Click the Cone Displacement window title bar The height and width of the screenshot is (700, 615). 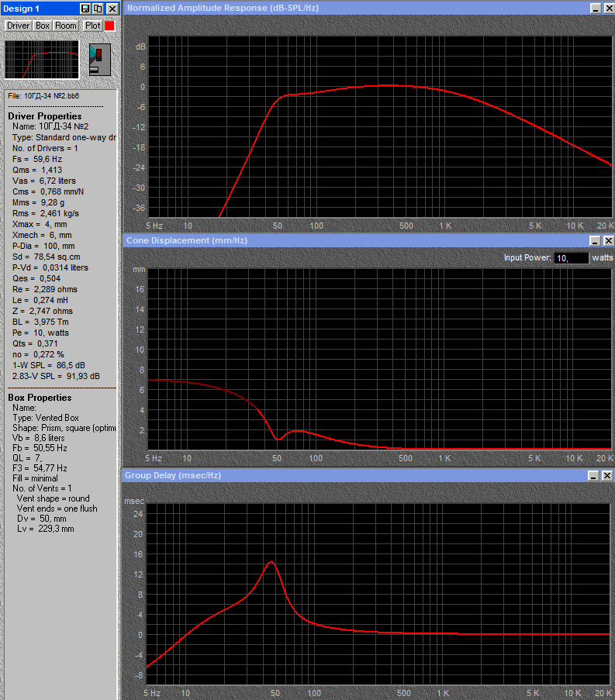pyautogui.click(x=349, y=241)
